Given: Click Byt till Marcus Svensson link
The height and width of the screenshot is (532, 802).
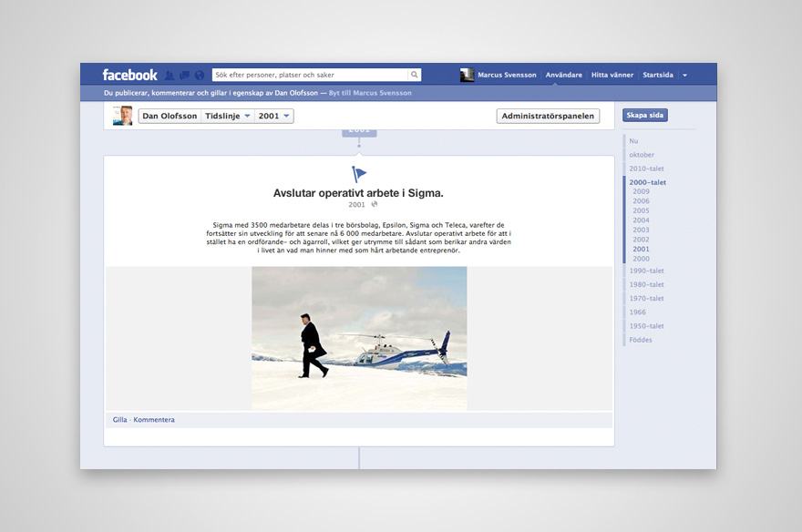Looking at the screenshot, I should coord(370,93).
